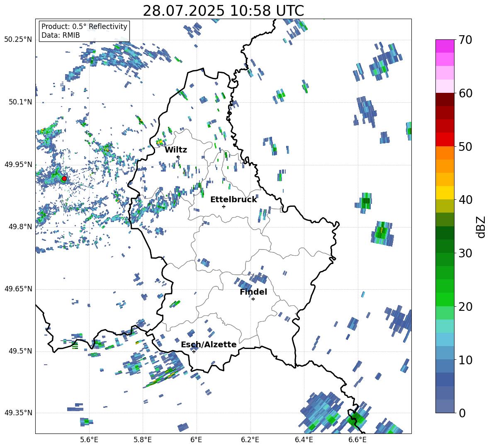This screenshot has height=448, width=491.
Task: Click the 50.1°N latitude label
Action: click(20, 102)
